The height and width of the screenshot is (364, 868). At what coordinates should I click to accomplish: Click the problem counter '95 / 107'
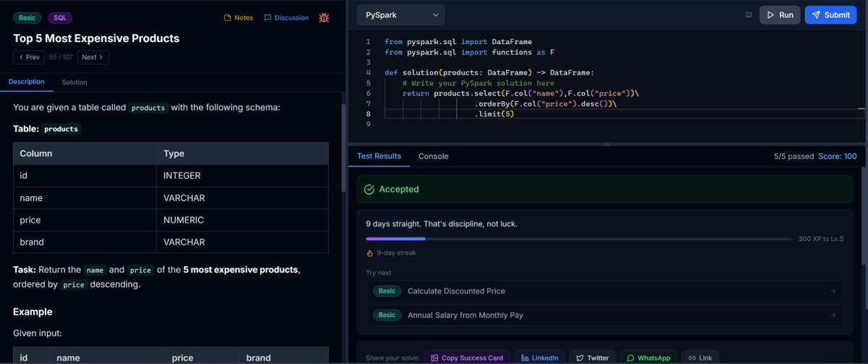click(61, 57)
